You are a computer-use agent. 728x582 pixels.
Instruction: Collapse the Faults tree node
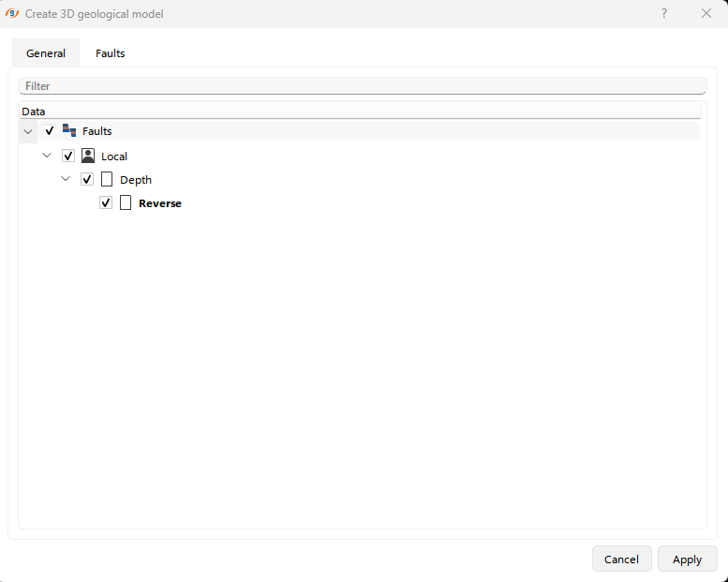coord(28,131)
